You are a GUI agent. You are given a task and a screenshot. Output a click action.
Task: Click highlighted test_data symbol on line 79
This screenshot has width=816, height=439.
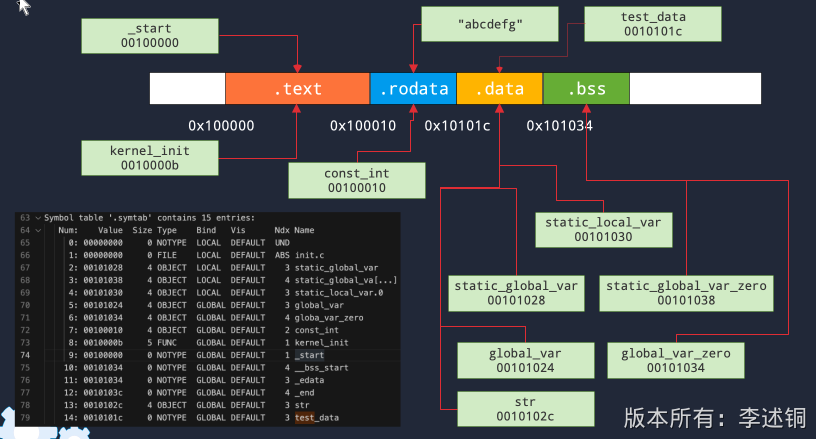316,417
